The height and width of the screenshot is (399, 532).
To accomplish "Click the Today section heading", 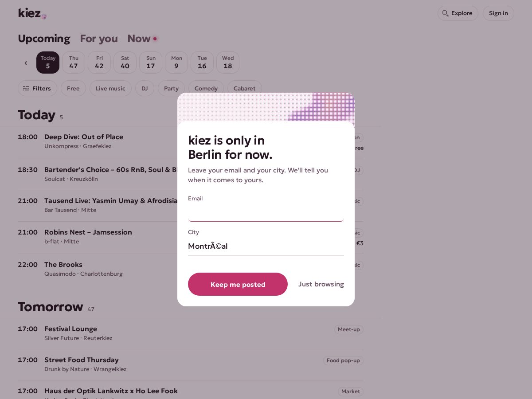I will tap(36, 115).
